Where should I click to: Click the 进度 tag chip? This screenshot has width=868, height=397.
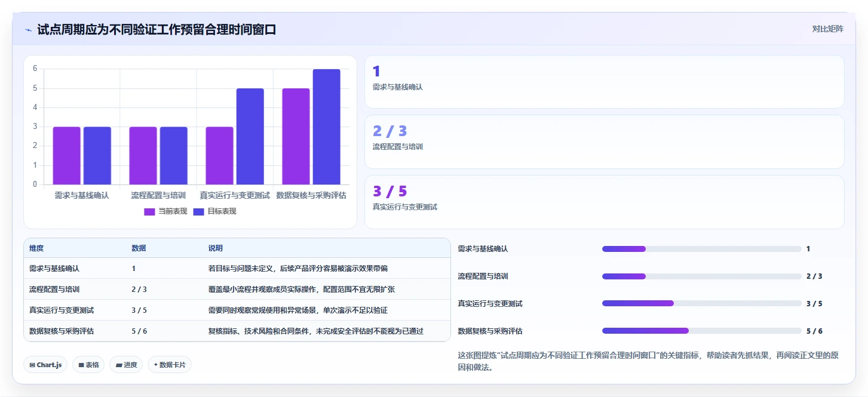click(126, 365)
